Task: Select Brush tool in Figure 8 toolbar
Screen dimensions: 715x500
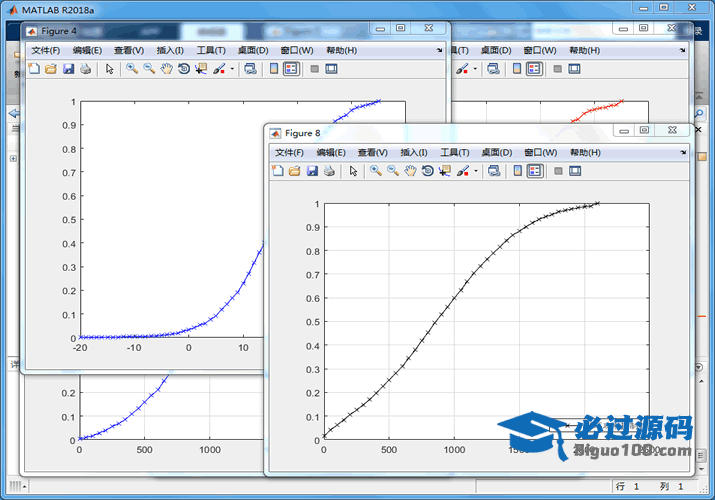Action: (463, 171)
